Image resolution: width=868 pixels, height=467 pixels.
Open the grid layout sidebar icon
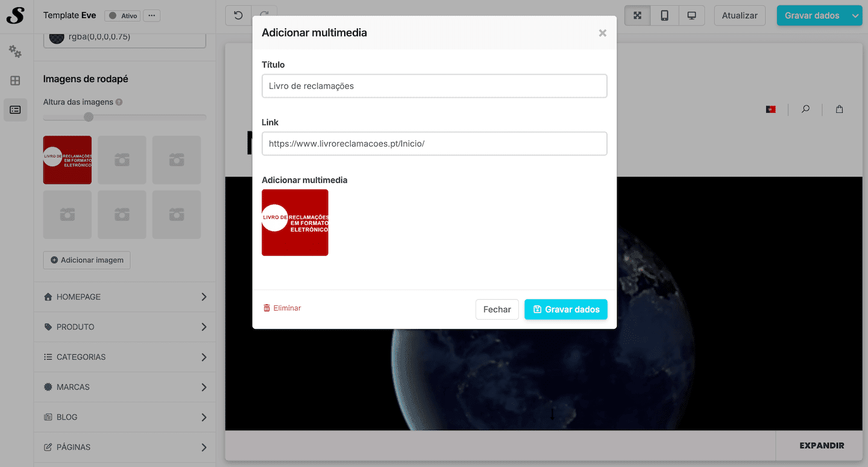[x=15, y=81]
